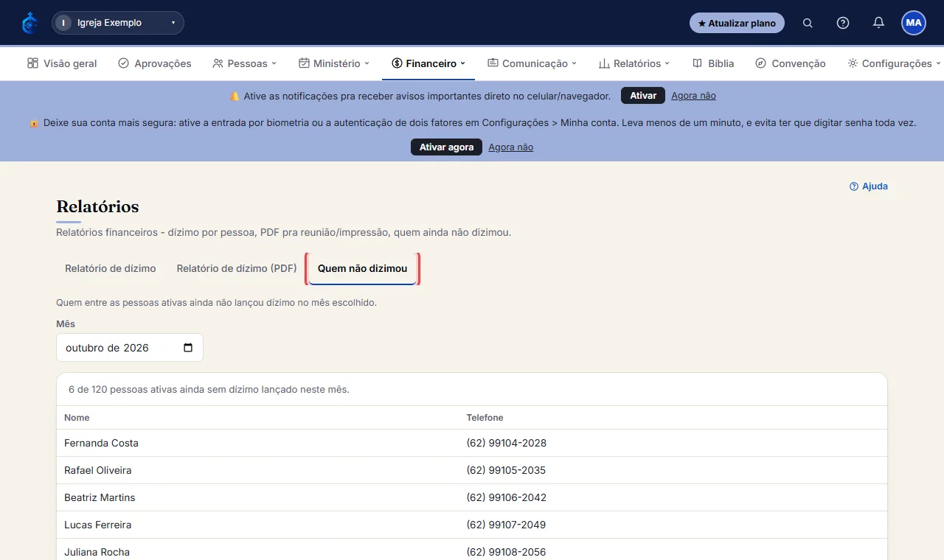The height and width of the screenshot is (560, 944).
Task: Open the Ajuda help link
Action: pyautogui.click(x=869, y=186)
